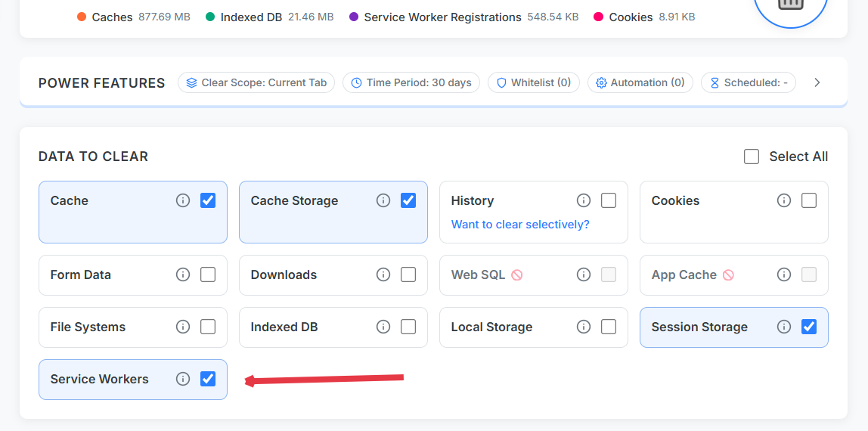This screenshot has height=431, width=868.
Task: Click the pink Cookies legend dot
Action: point(598,17)
